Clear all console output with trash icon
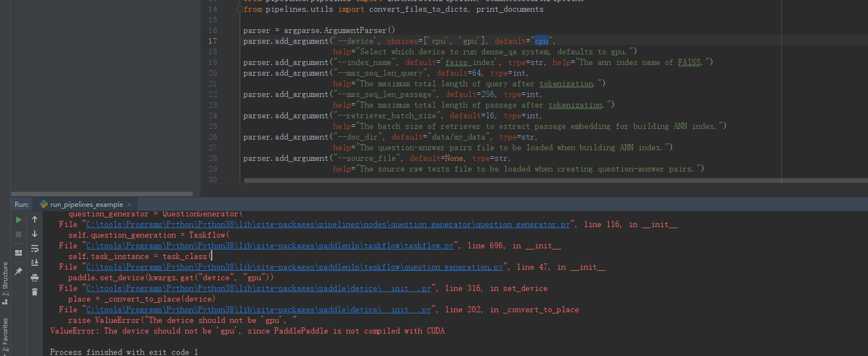Viewport: 868px width, 356px height. pyautogui.click(x=35, y=292)
